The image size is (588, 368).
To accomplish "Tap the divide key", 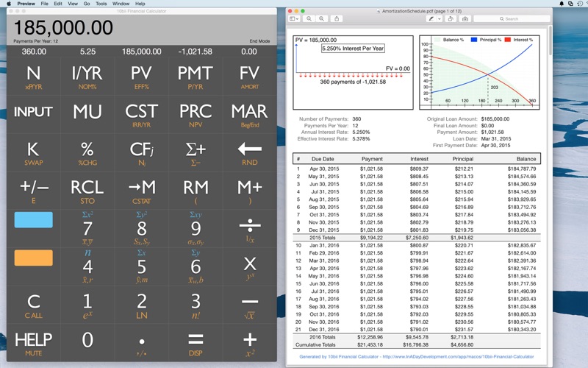I will coord(250,229).
